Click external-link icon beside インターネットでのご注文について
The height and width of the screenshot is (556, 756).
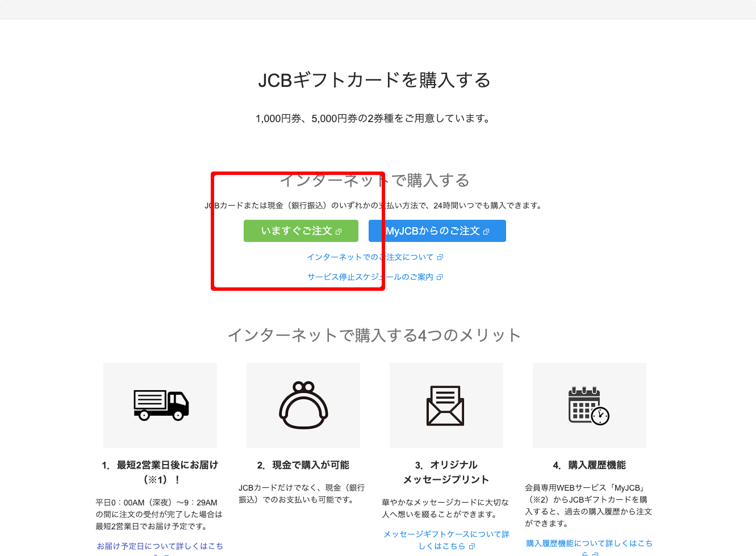point(440,258)
